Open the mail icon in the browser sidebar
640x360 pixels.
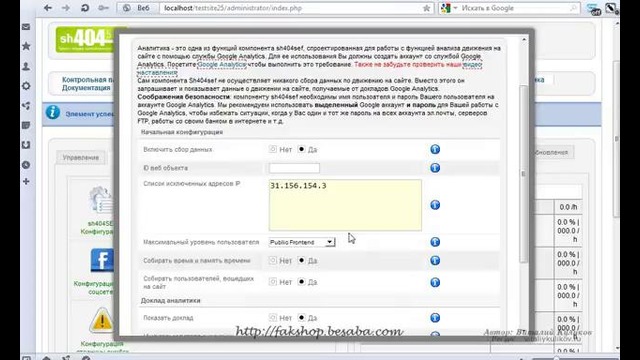26,27
